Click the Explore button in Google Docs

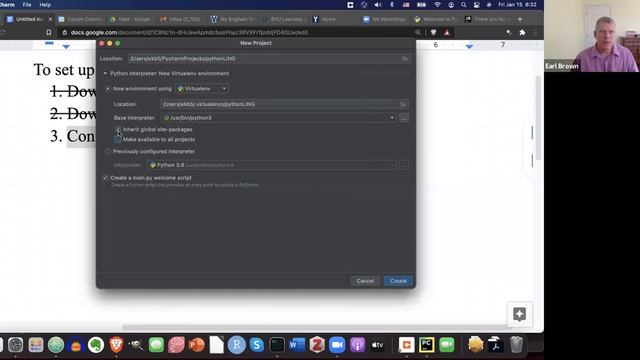(519, 314)
